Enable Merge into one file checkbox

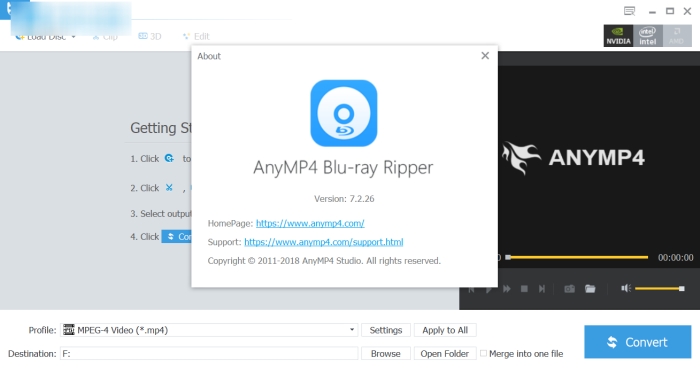[x=483, y=353]
